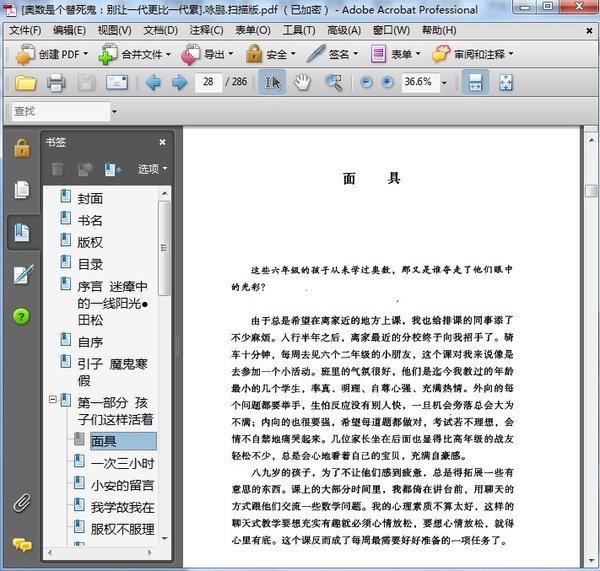Image resolution: width=600 pixels, height=571 pixels.
Task: Open the Comments panel using the speech bubble icon
Action: click(21, 545)
